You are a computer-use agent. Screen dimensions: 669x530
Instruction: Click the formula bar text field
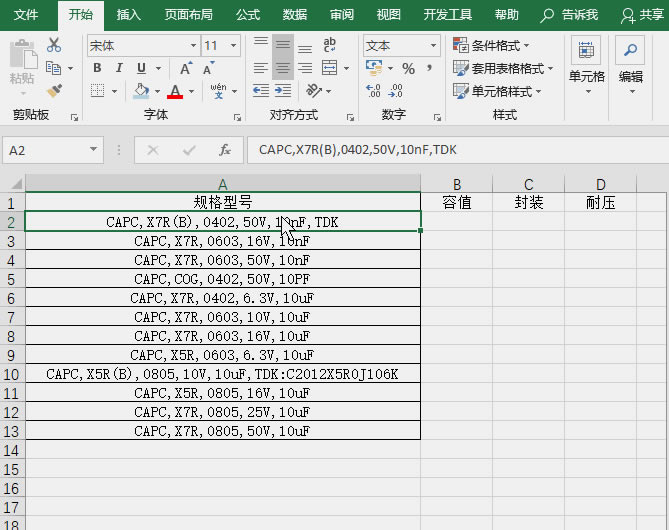[x=458, y=150]
